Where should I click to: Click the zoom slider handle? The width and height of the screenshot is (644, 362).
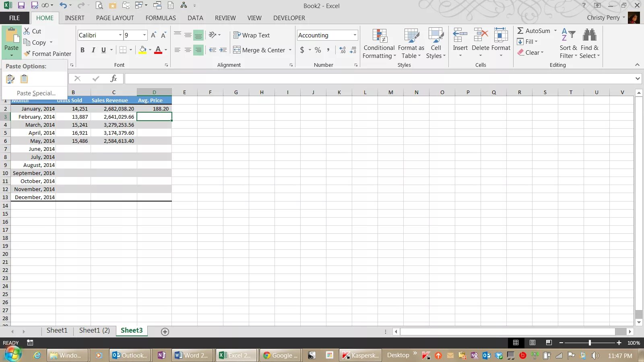coord(590,343)
